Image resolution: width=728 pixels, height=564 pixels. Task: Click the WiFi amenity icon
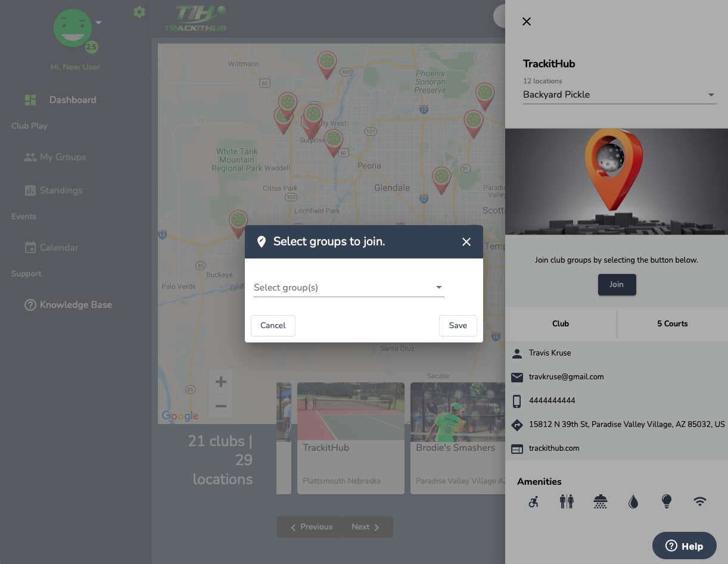pos(699,501)
